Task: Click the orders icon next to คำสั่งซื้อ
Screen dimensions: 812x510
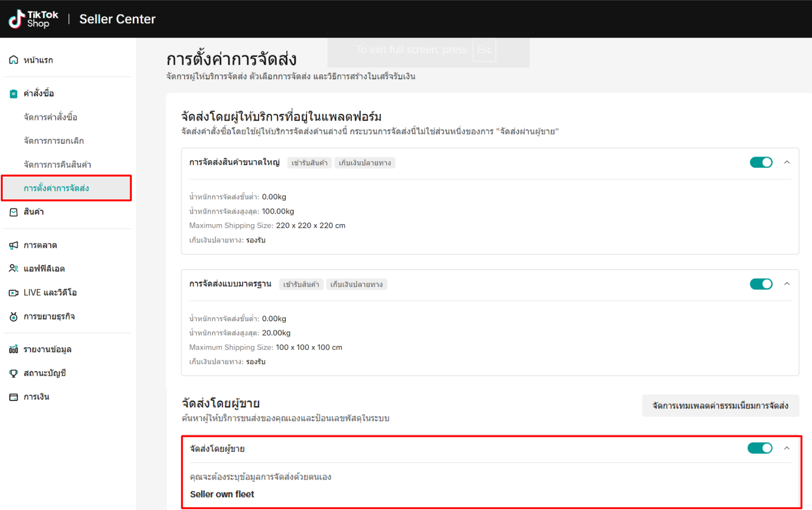Action: [14, 94]
